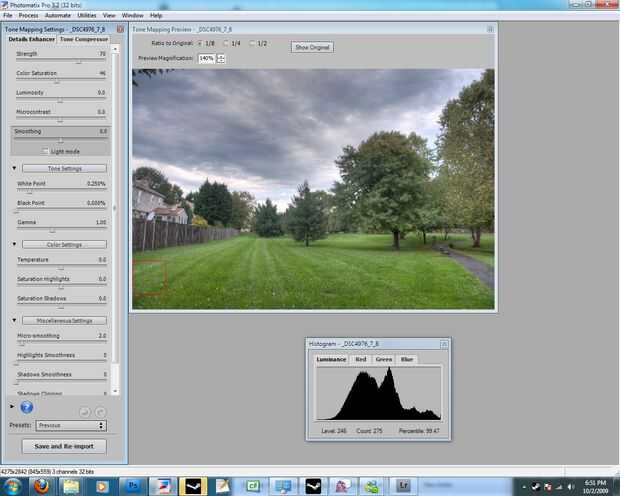Viewport: 620px width, 496px height.
Task: Show hidden tray icons arrow
Action: point(524,487)
